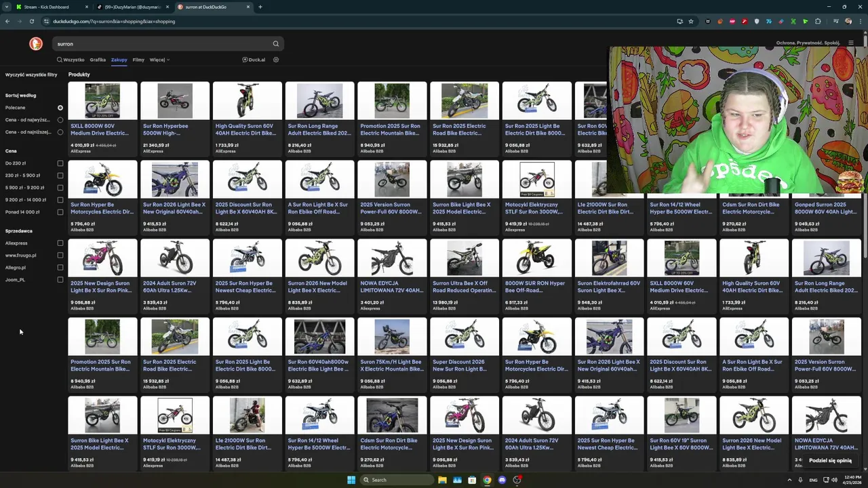This screenshot has height=488, width=868.
Task: Click the Suron 75Km/H Light Bee thumbnail
Action: point(392,337)
